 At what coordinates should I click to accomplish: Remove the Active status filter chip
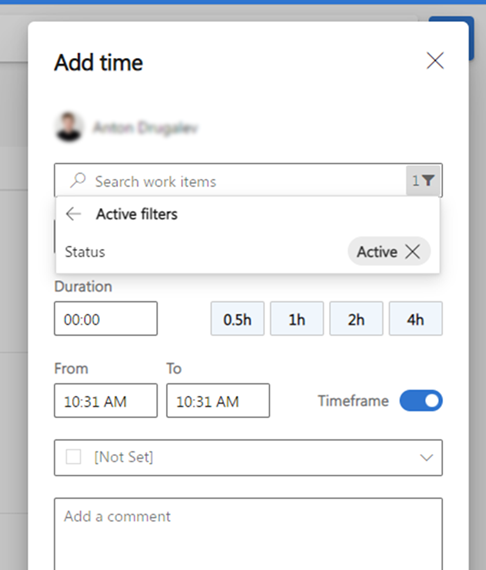413,252
